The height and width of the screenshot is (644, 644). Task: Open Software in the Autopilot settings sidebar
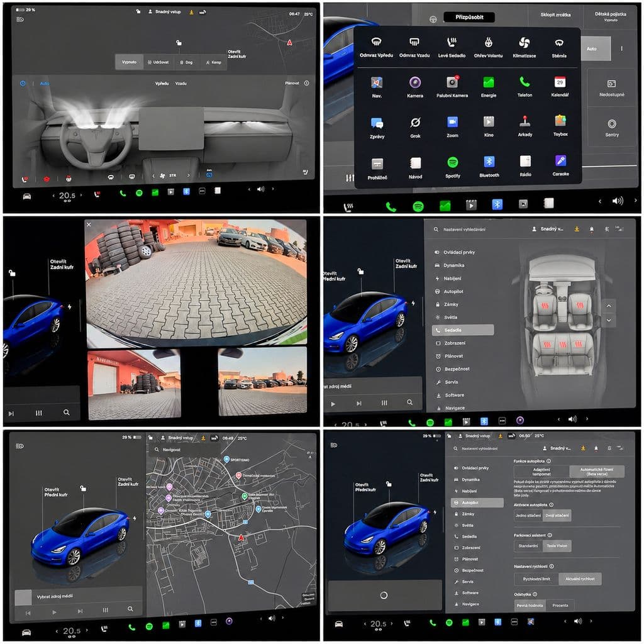click(x=470, y=593)
